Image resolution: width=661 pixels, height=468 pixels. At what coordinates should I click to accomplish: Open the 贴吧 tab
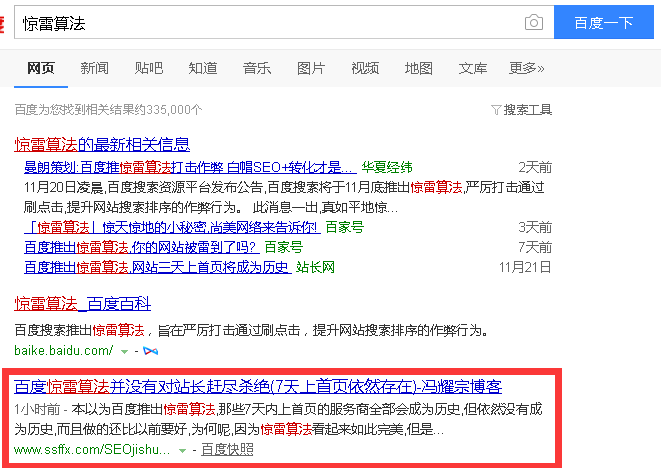coord(149,68)
